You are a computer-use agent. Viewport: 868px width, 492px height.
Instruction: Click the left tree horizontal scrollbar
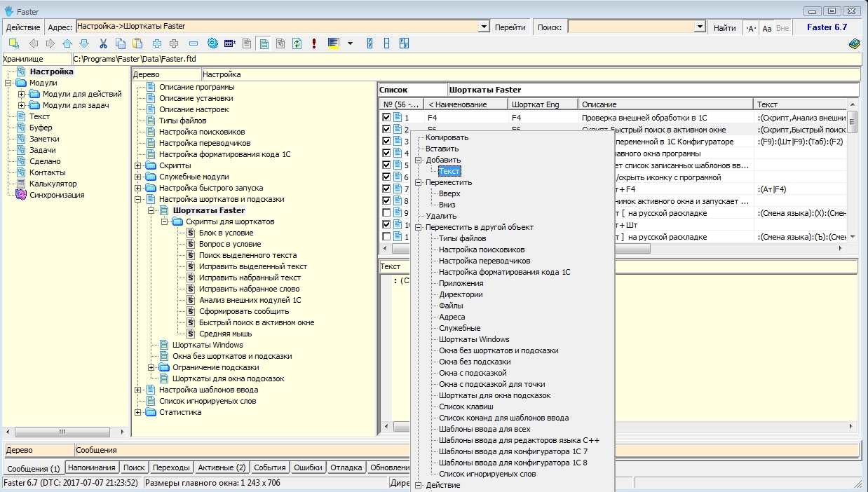coord(61,432)
